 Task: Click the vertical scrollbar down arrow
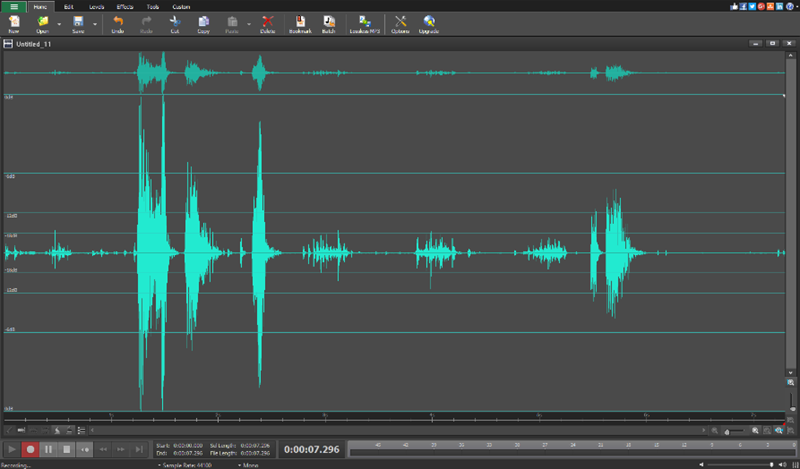click(791, 373)
